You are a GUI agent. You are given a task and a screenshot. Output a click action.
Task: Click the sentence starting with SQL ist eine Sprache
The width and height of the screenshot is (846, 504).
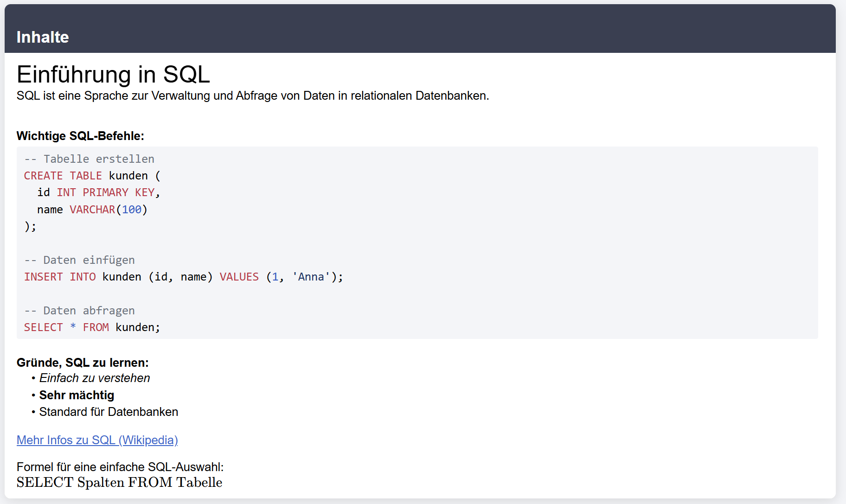point(253,96)
